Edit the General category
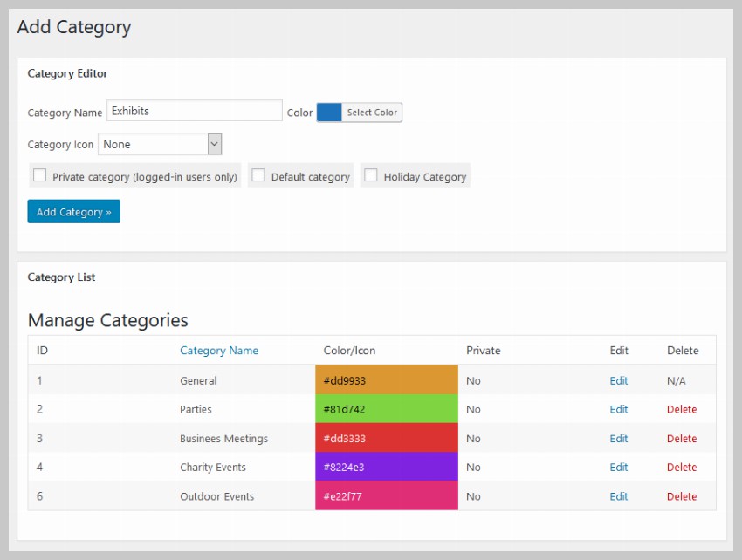This screenshot has height=560, width=742. point(619,380)
